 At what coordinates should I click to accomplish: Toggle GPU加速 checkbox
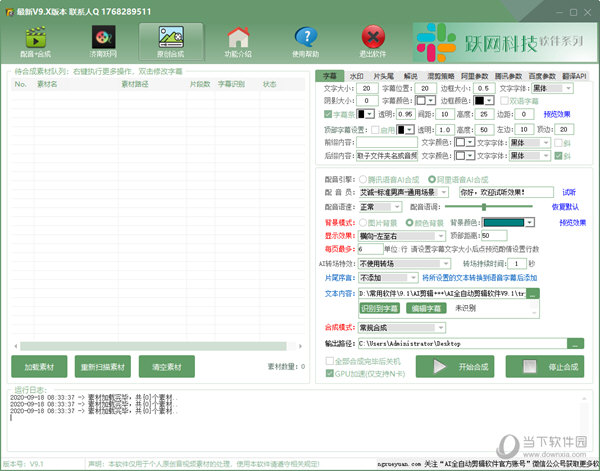point(329,373)
